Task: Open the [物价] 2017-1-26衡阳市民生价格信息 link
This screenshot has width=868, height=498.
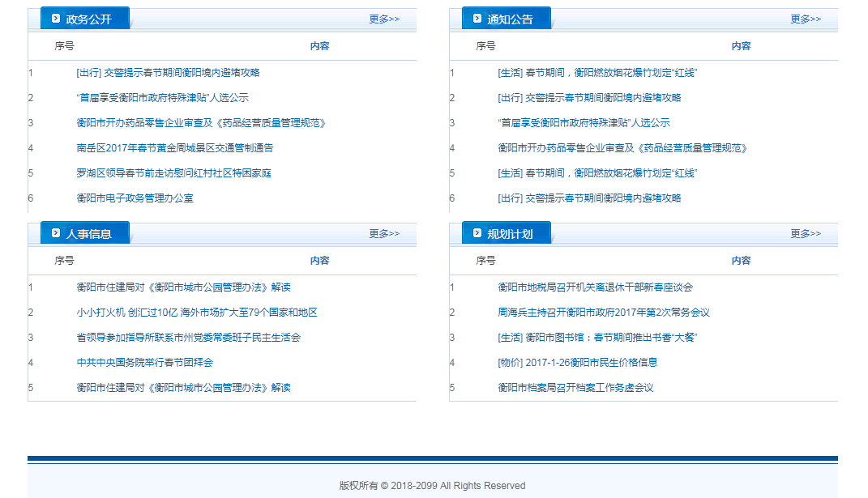Action: 577,363
